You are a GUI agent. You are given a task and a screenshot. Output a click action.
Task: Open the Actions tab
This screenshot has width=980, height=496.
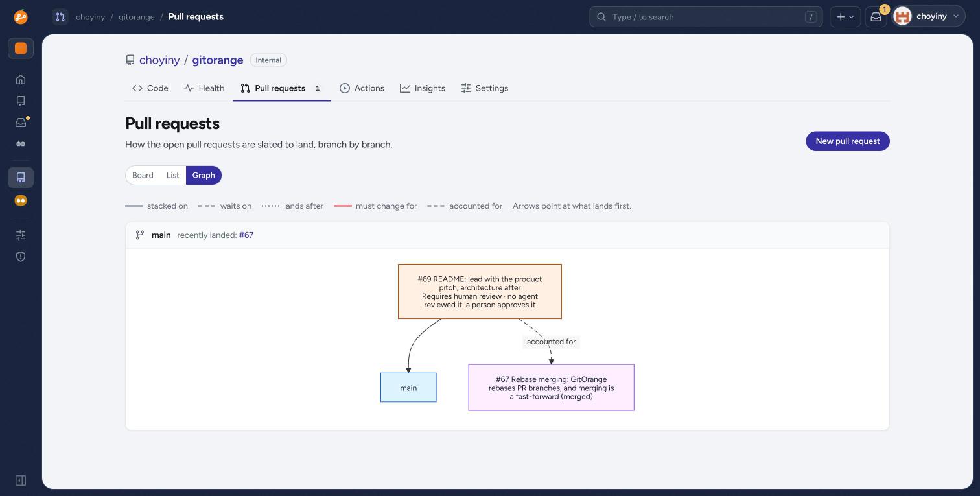coord(362,88)
